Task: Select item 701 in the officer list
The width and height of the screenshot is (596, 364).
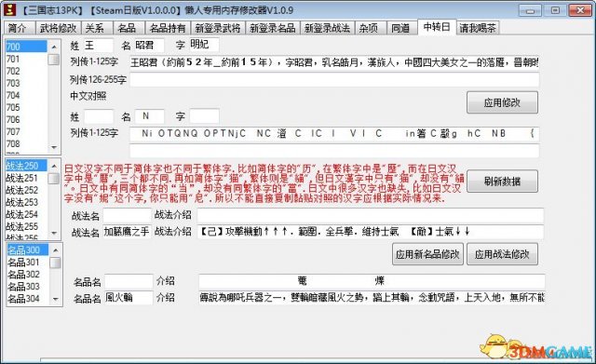Action: tap(26, 59)
